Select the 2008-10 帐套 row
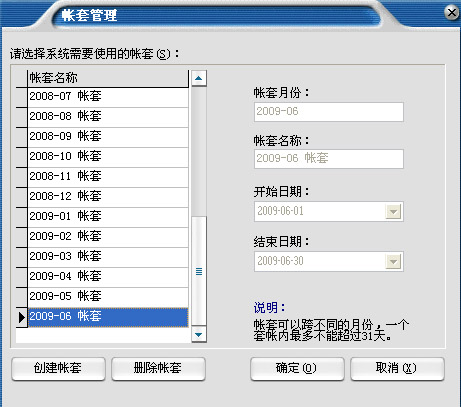461x407 pixels. pos(108,157)
